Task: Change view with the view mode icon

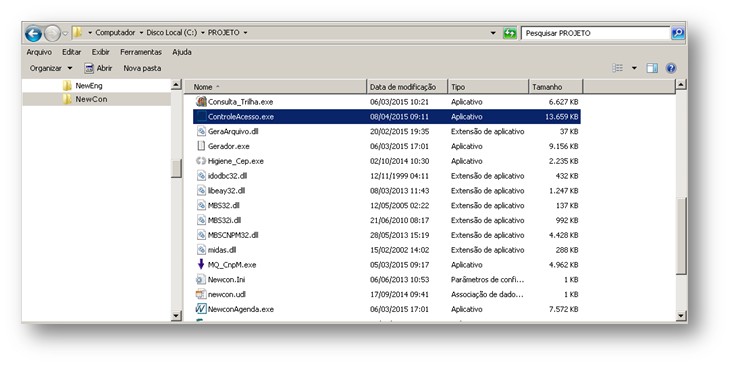Action: click(x=618, y=68)
